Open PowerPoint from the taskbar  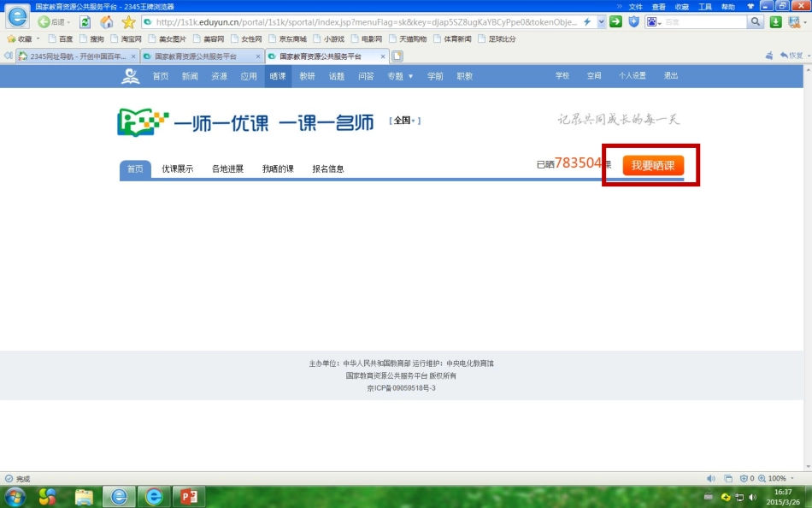point(188,496)
